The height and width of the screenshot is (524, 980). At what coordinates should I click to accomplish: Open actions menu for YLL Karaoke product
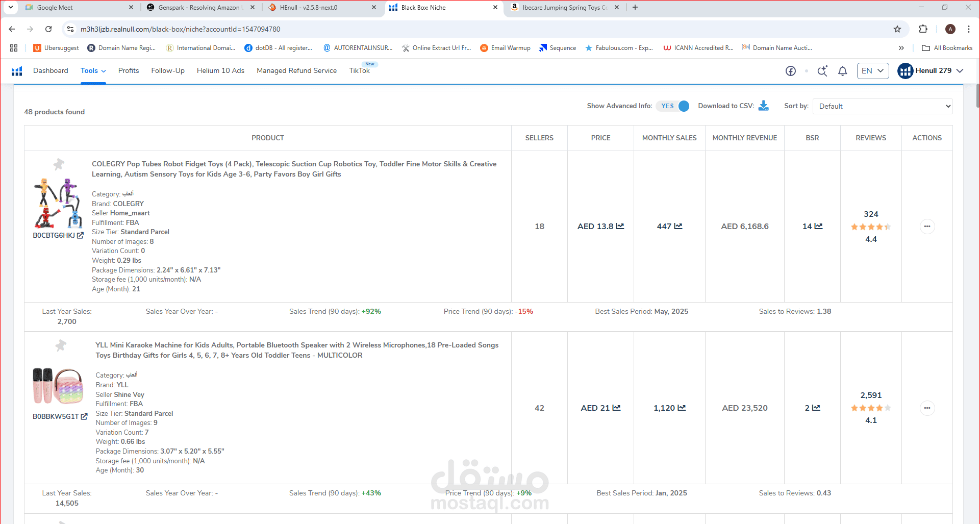point(927,408)
